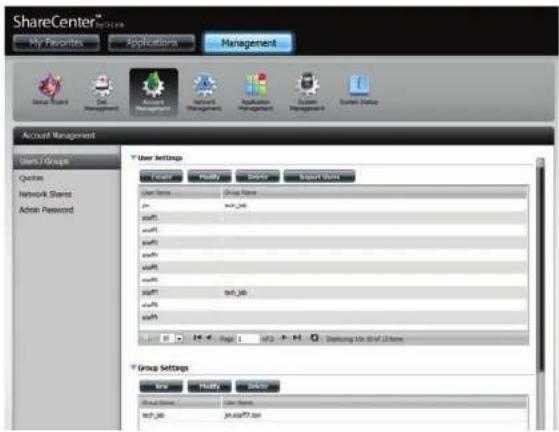559x432 pixels.
Task: Select tech_lab row in Group Settings table
Action: 333,415
